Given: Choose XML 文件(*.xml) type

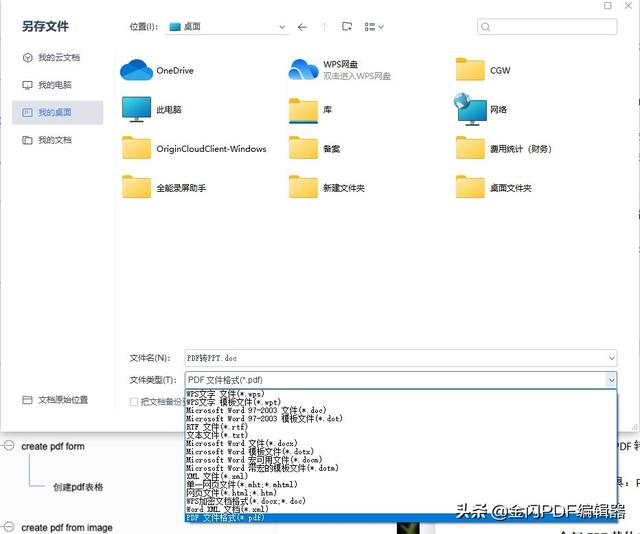Looking at the screenshot, I should point(400,476).
